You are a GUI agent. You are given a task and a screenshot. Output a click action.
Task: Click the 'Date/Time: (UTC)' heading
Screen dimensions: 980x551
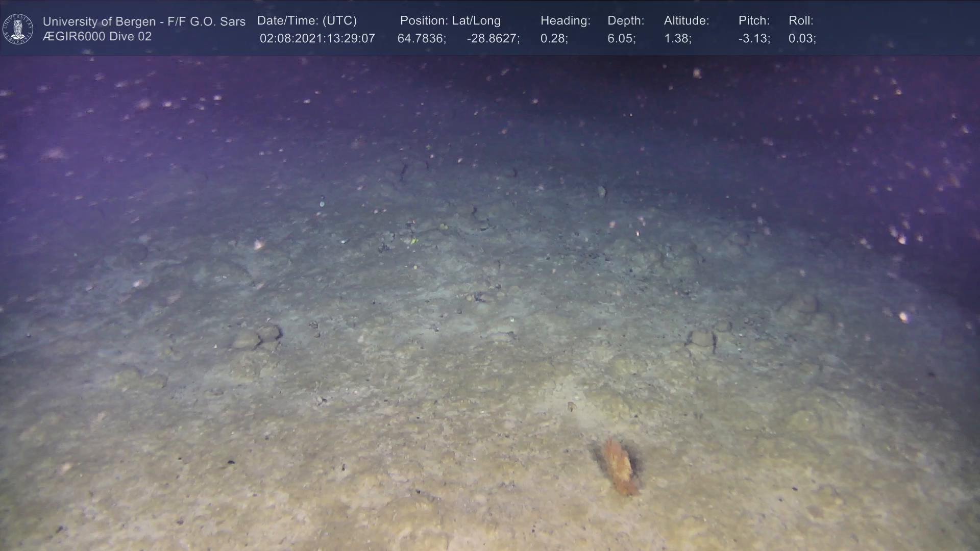point(307,21)
